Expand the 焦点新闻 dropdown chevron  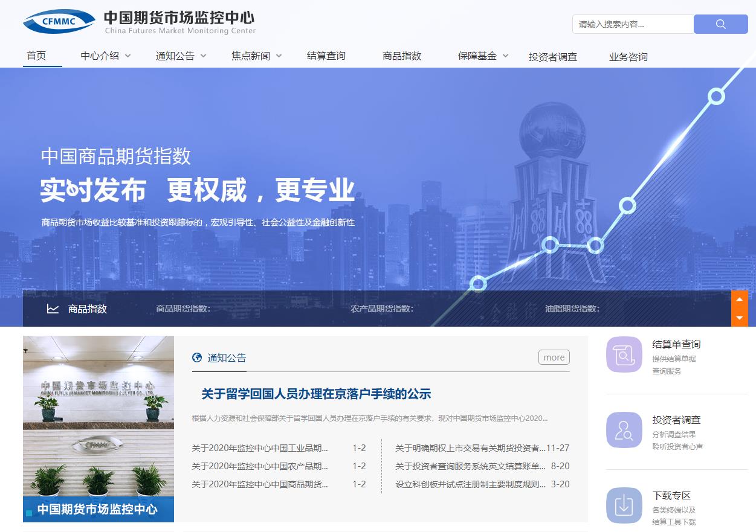[279, 56]
